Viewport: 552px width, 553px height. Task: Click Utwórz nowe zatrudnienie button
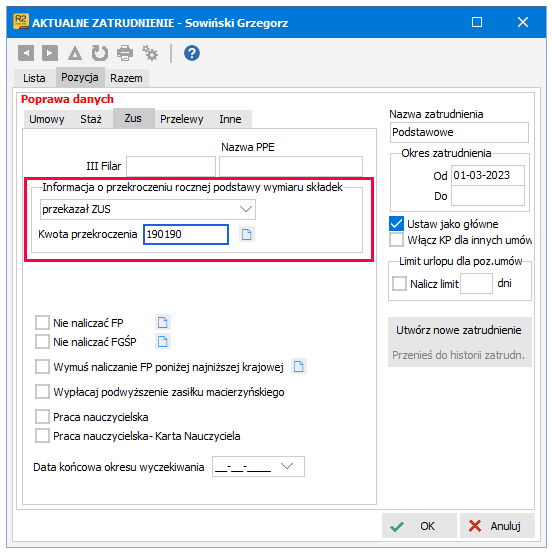pos(459,330)
